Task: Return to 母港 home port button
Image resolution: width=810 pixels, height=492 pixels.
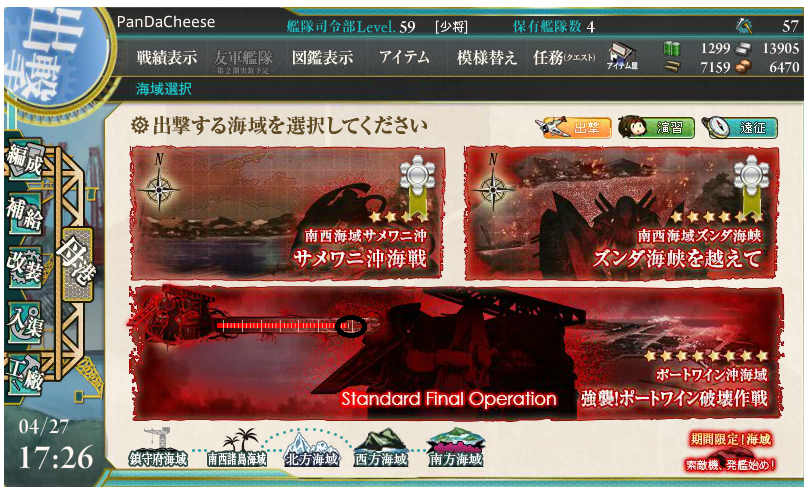Action: 77,264
